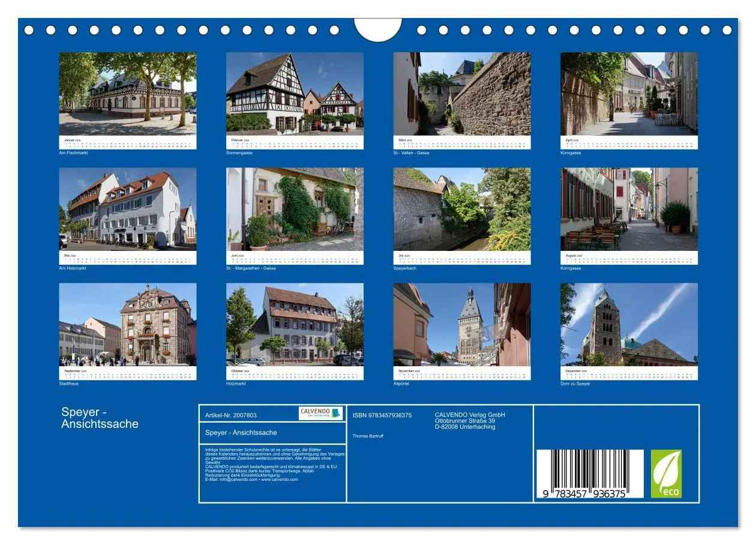This screenshot has height=545, width=756.
Task: Click the product barcode
Action: tap(591, 474)
